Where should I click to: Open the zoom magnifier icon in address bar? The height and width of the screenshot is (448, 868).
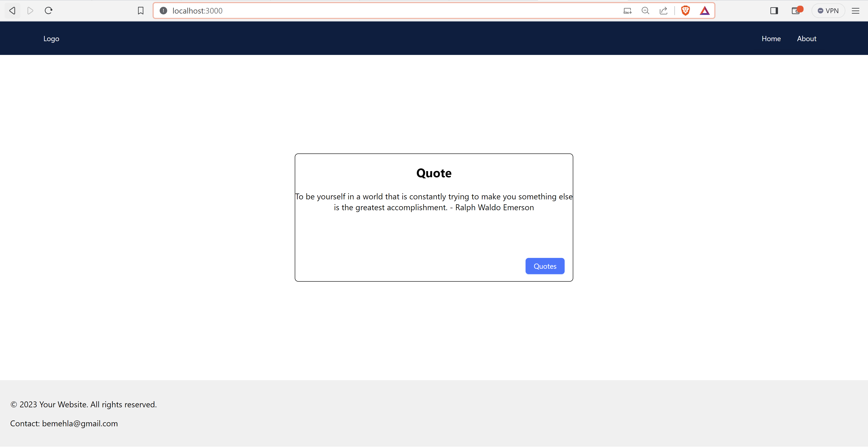(x=646, y=11)
